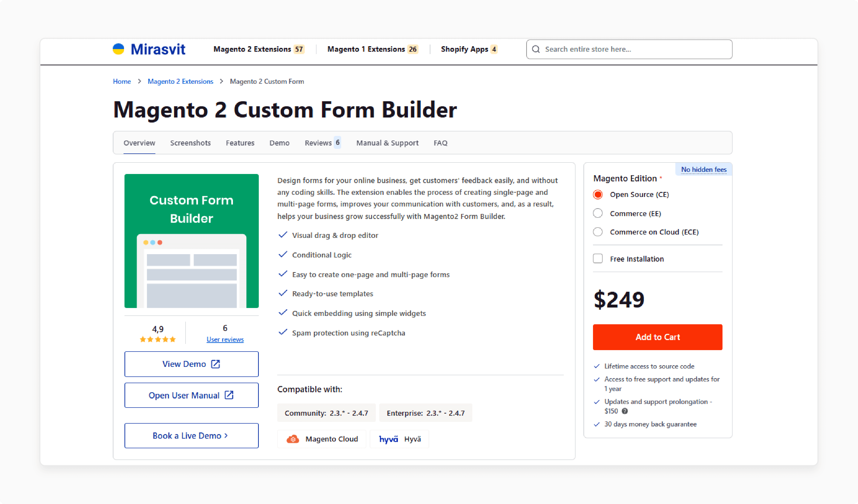Switch to the Overview tab

tap(139, 143)
